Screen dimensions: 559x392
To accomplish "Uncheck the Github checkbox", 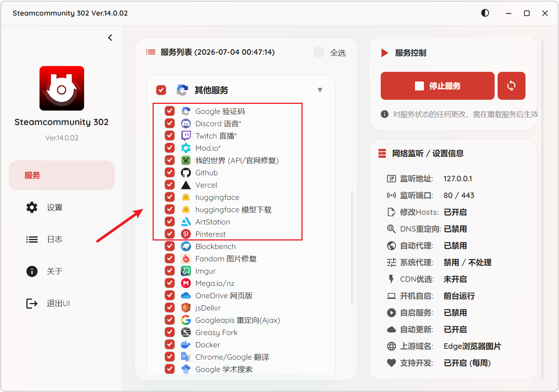I will (170, 172).
